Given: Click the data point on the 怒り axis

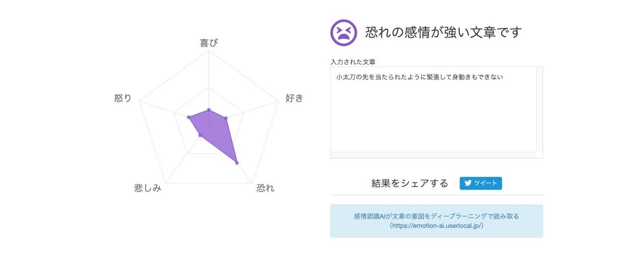Looking at the screenshot, I should [x=189, y=118].
